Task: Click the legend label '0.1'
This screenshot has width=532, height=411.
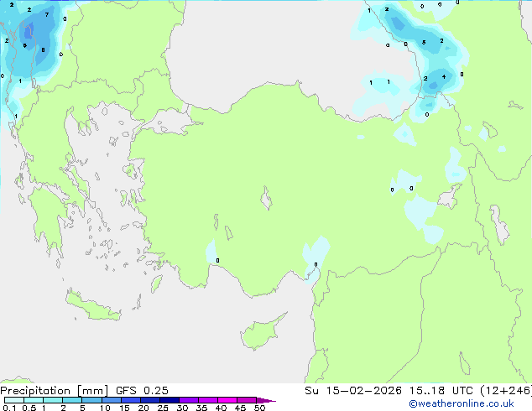Action: coord(9,408)
